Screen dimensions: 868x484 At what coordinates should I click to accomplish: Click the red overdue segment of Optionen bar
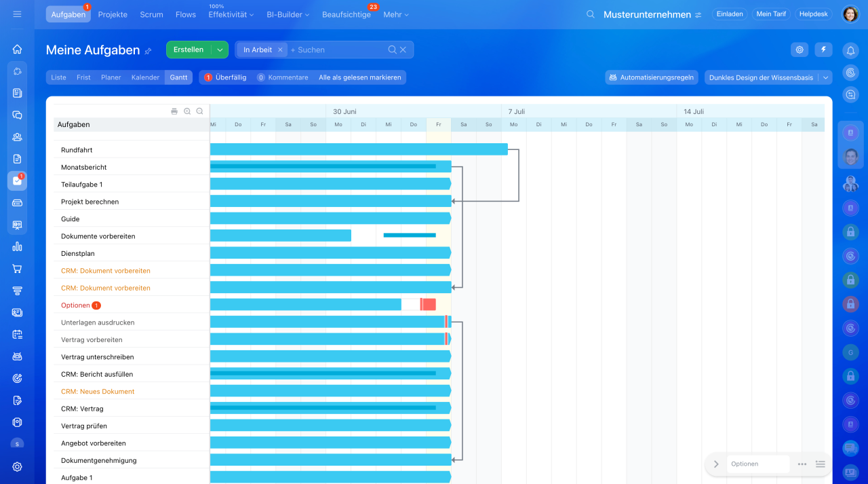(x=428, y=305)
